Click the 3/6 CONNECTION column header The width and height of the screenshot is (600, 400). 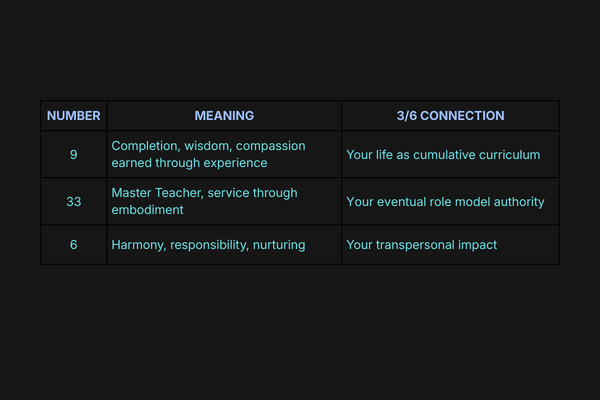click(x=450, y=116)
